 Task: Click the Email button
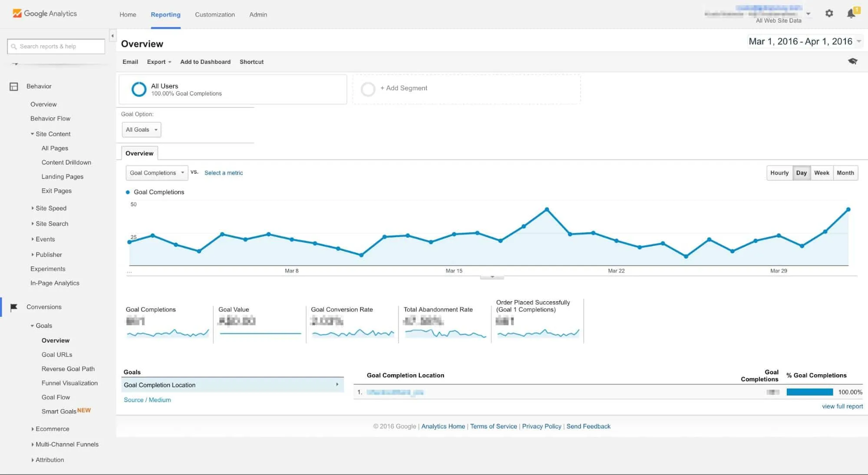(x=130, y=62)
